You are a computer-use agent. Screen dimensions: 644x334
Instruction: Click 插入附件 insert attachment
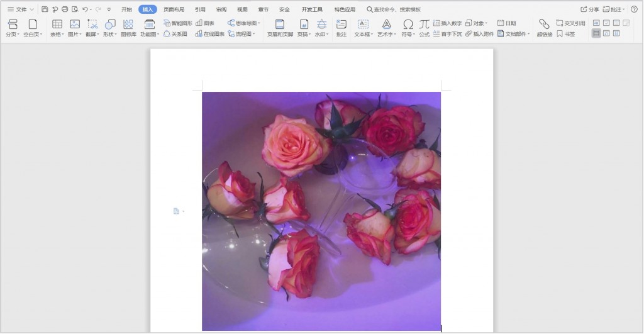point(480,34)
